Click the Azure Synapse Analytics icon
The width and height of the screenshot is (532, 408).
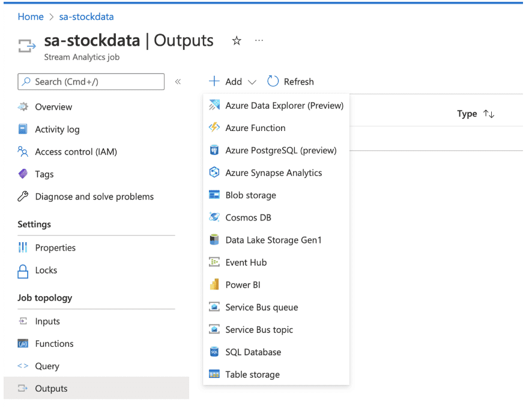click(214, 172)
